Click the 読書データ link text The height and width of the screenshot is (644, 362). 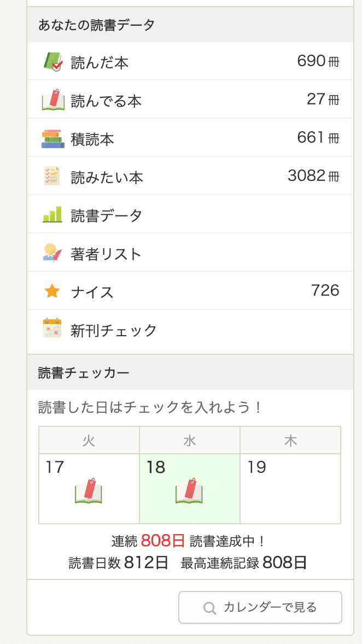(107, 216)
